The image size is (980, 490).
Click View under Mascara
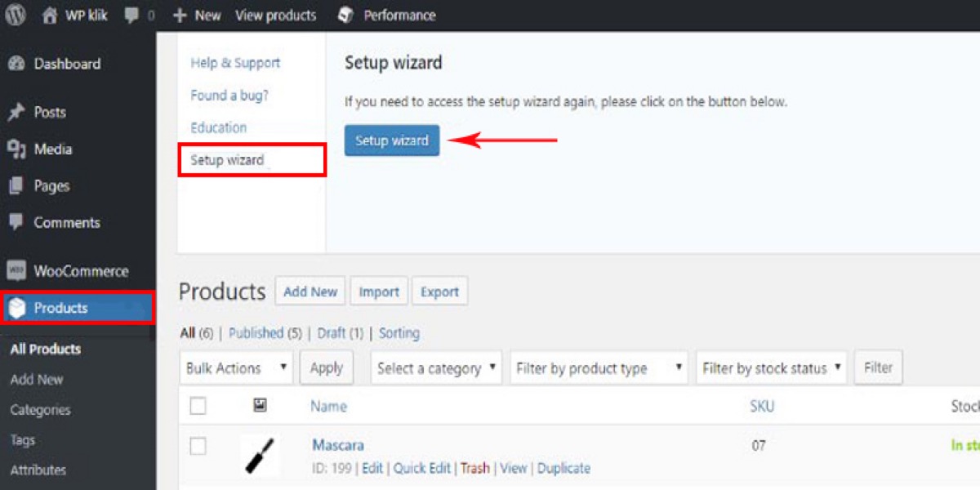coord(514,468)
